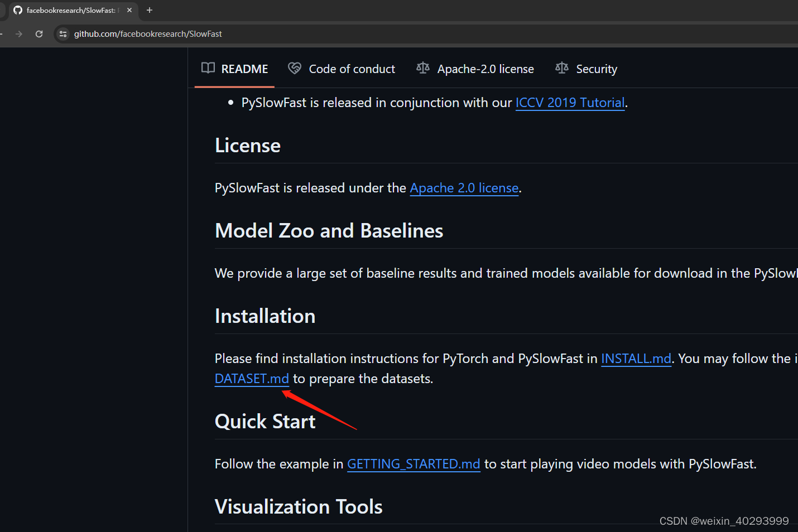The image size is (798, 532).
Task: Reload the current page
Action: [x=39, y=34]
